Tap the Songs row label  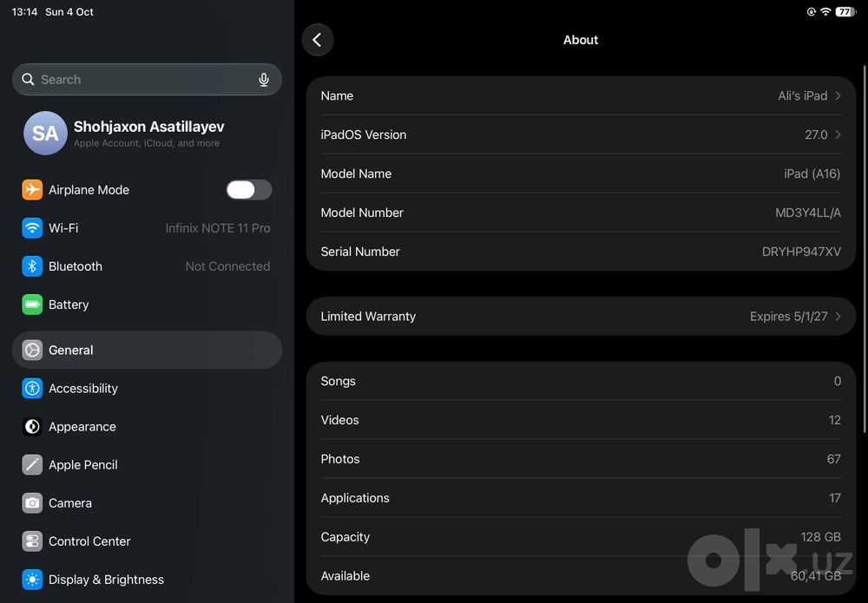point(339,381)
